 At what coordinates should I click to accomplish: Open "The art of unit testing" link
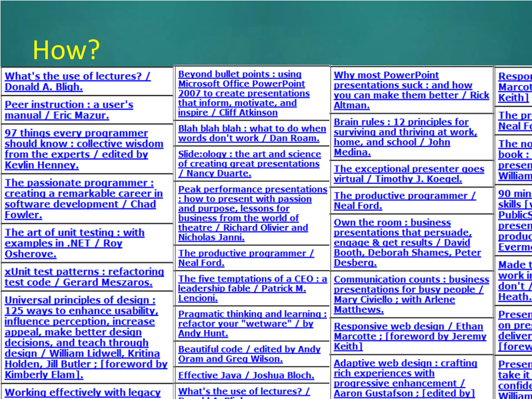pyautogui.click(x=75, y=243)
